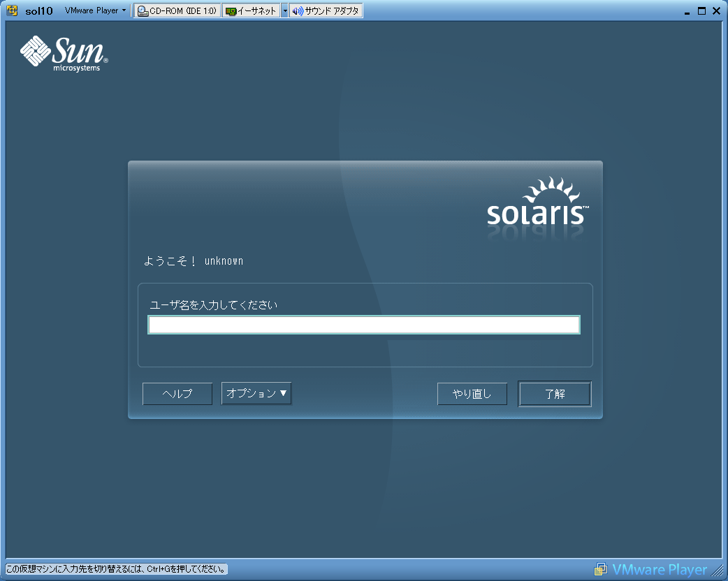
Task: Click the VMware Player logo in status bar
Action: 650,569
